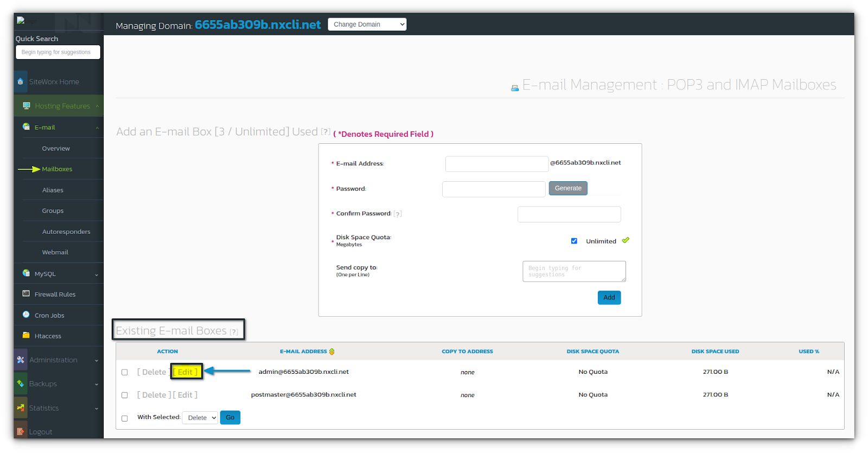The height and width of the screenshot is (453, 868).
Task: Click the E-mail Management page title icon
Action: coord(515,88)
